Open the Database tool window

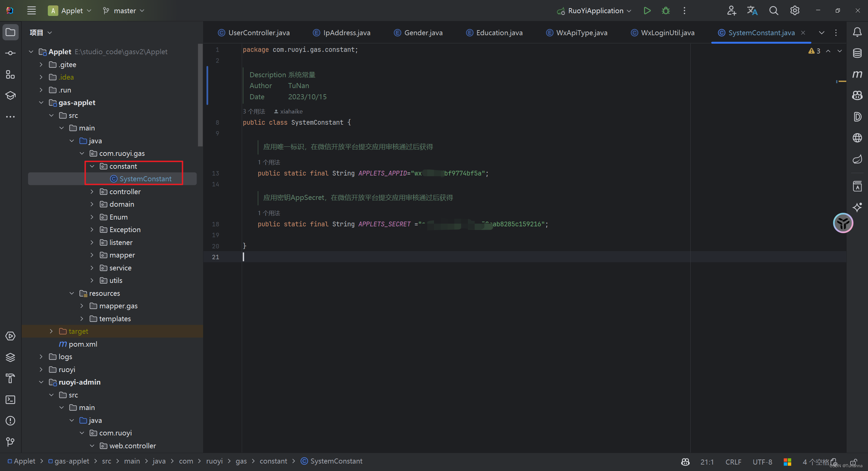click(x=857, y=53)
